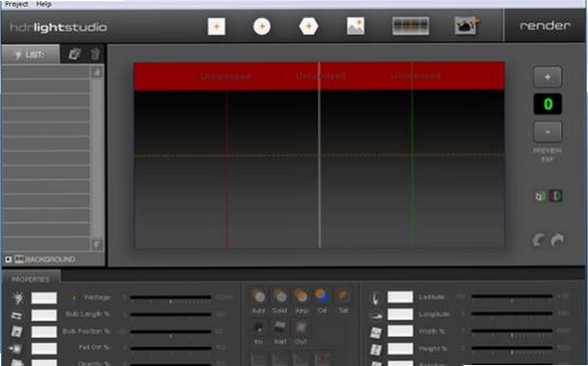Click the undo arrow
Screen dimensions: 588x366
(x=538, y=240)
